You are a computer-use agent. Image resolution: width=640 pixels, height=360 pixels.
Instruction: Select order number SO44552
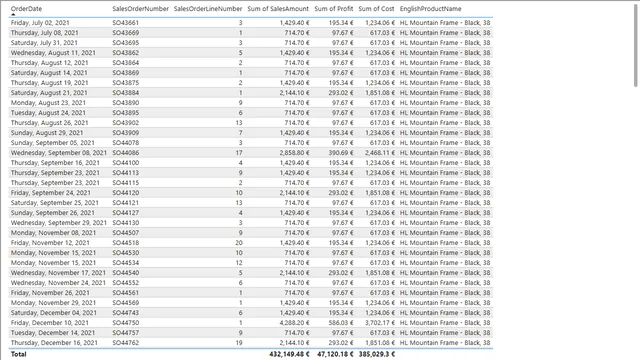tap(126, 283)
